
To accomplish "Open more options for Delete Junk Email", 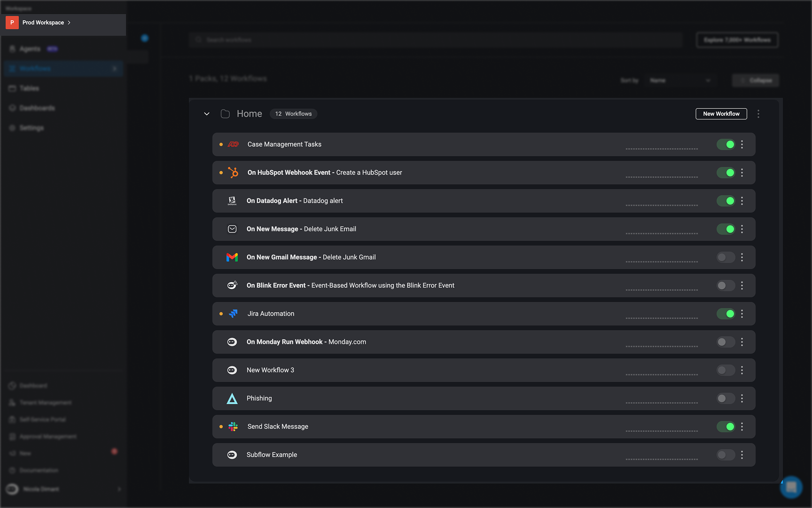I will [x=742, y=229].
